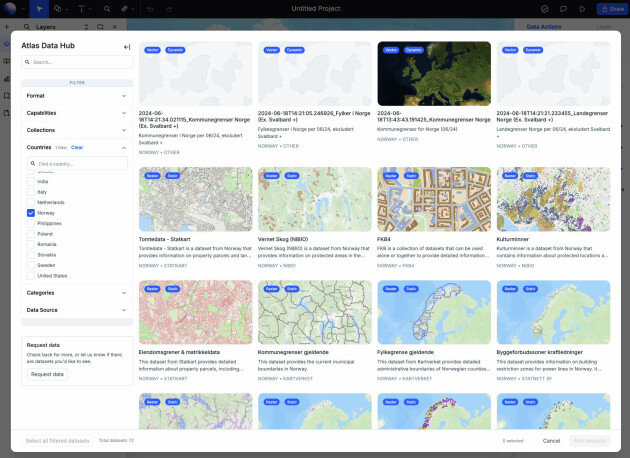The image size is (630, 458).
Task: Open comments via the speech bubble icon
Action: pyautogui.click(x=563, y=9)
